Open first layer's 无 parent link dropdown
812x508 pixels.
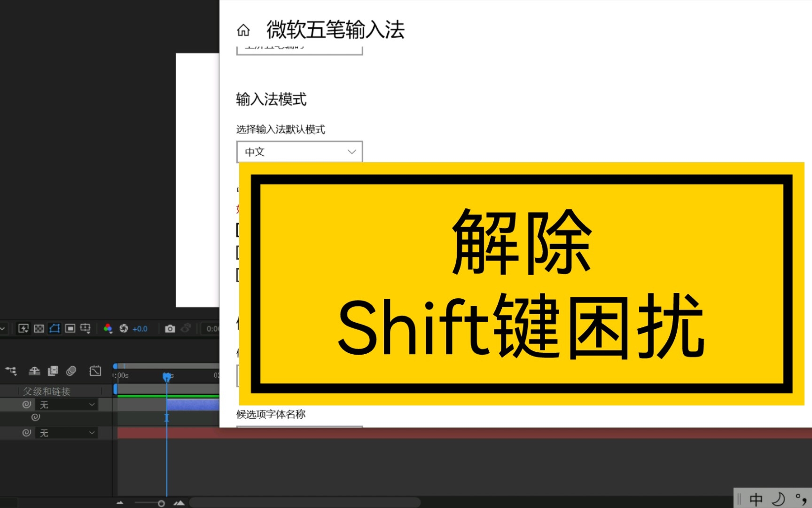coord(66,405)
